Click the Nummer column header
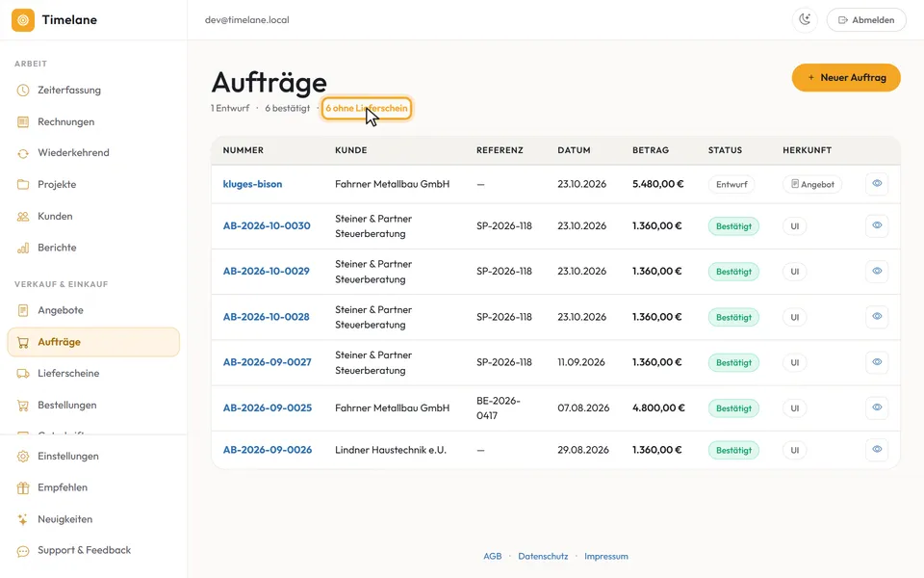This screenshot has height=578, width=924. [x=243, y=150]
